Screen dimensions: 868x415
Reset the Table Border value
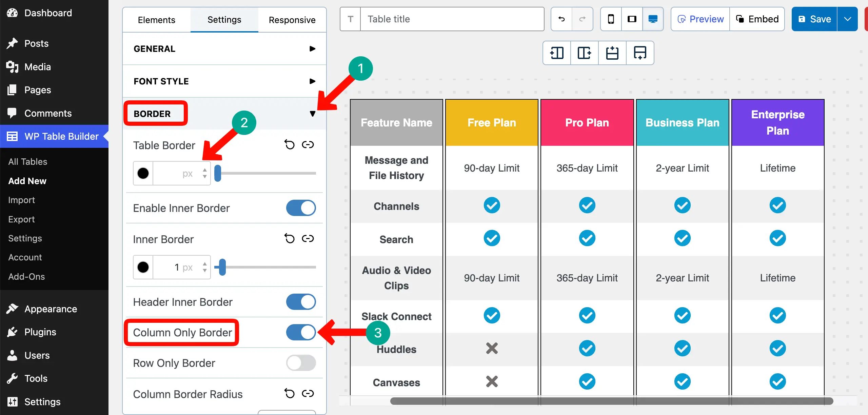coord(289,145)
